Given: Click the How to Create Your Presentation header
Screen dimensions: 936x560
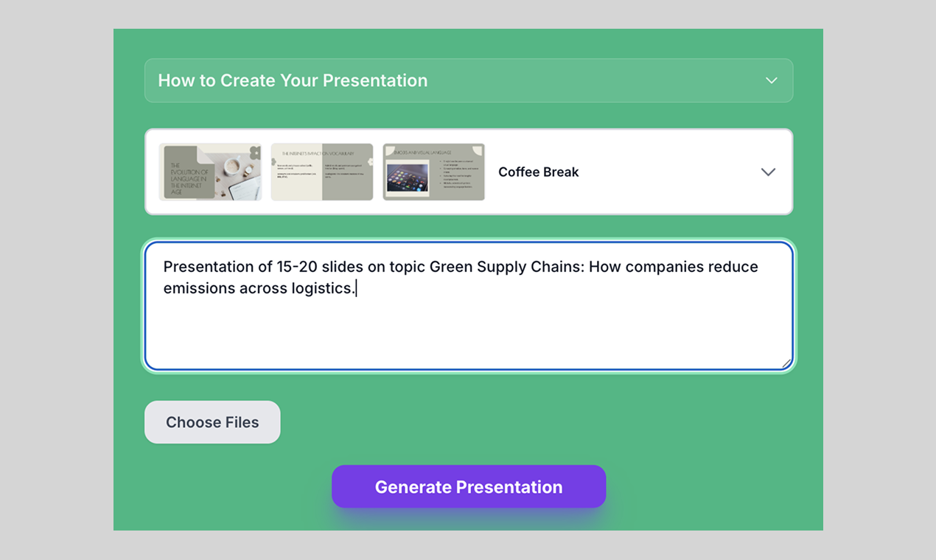Looking at the screenshot, I should tap(293, 80).
